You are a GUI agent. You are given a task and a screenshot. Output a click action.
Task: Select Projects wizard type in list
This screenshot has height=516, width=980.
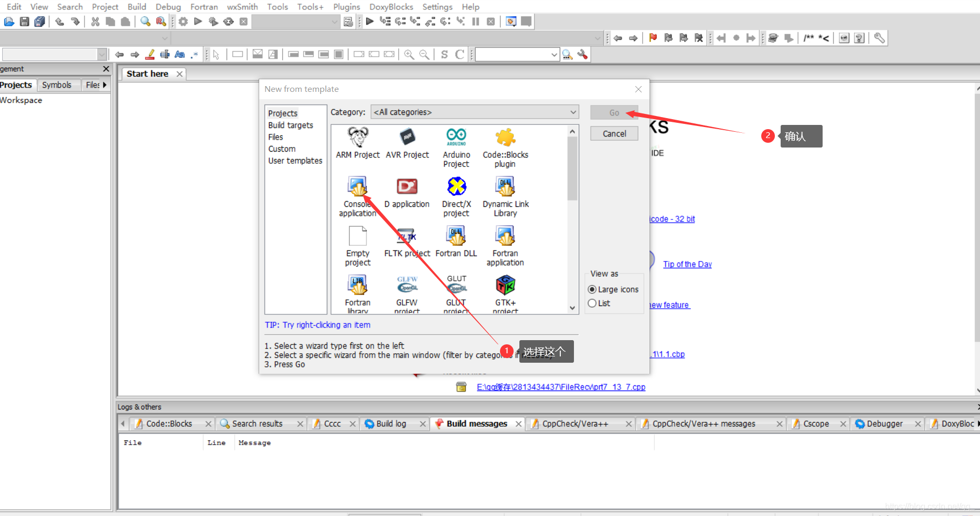tap(283, 113)
